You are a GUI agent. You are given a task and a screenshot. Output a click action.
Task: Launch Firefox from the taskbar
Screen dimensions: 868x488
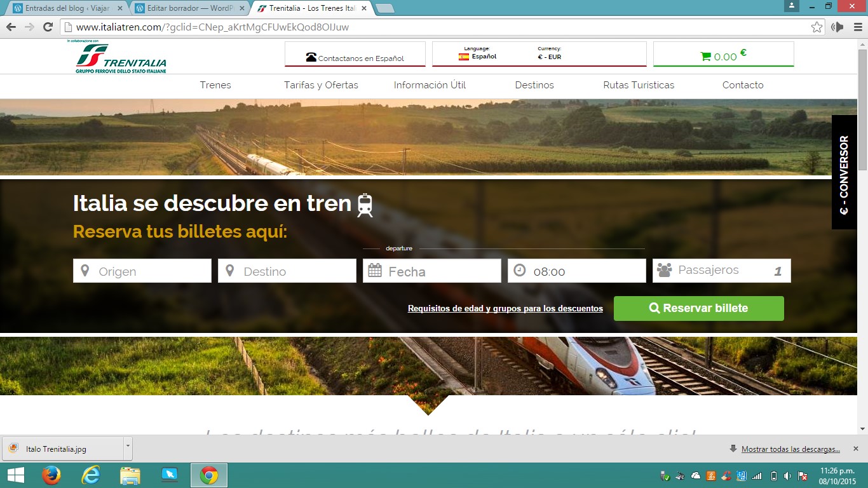[51, 475]
